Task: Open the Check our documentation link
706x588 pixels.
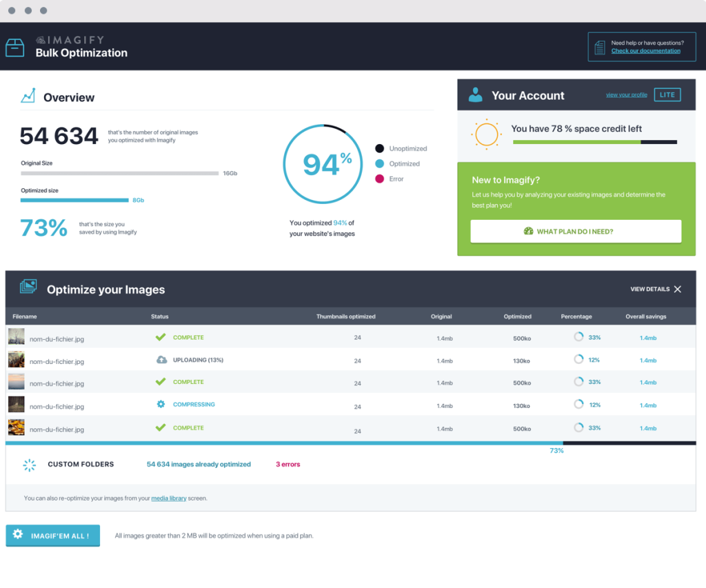Action: (645, 51)
